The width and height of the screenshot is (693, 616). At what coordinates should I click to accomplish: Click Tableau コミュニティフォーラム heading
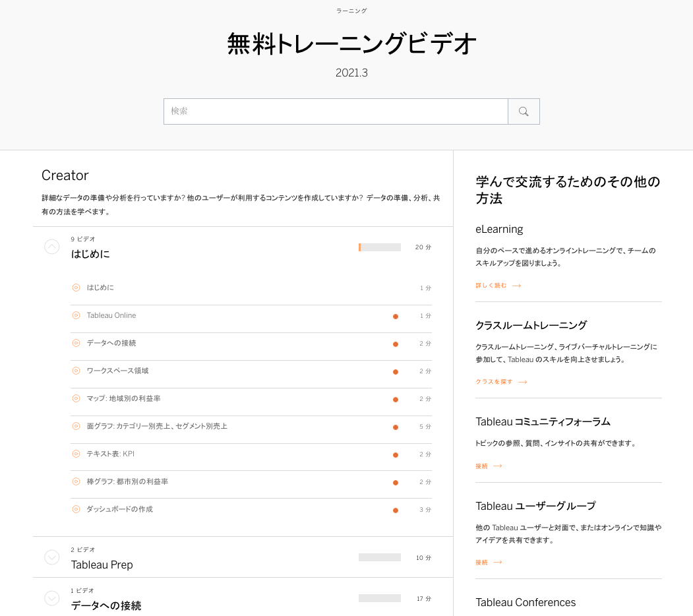(543, 422)
